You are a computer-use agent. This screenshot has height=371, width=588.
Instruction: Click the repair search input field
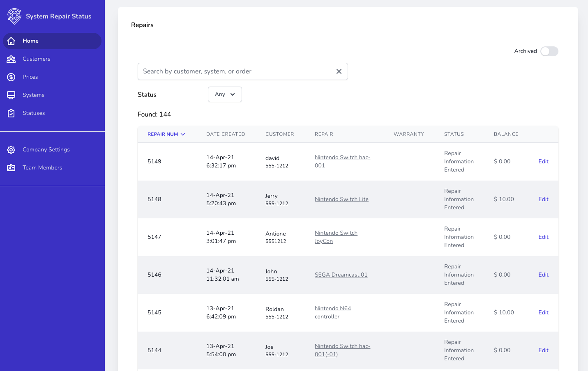coord(236,71)
